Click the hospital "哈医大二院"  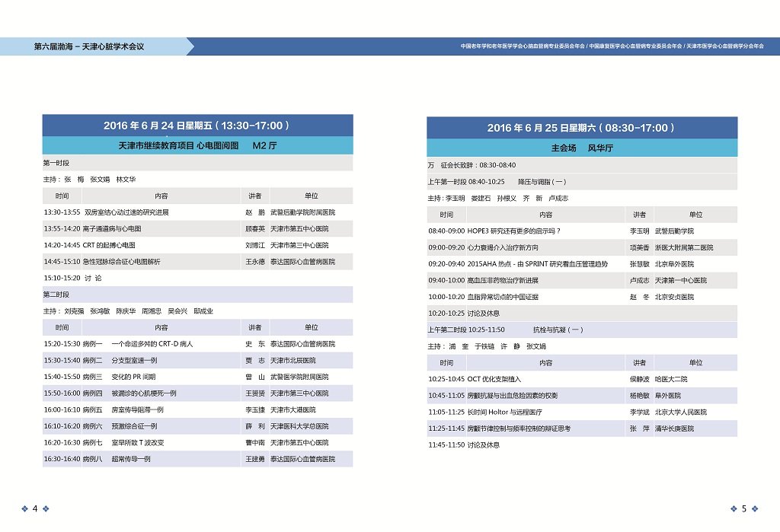(671, 379)
